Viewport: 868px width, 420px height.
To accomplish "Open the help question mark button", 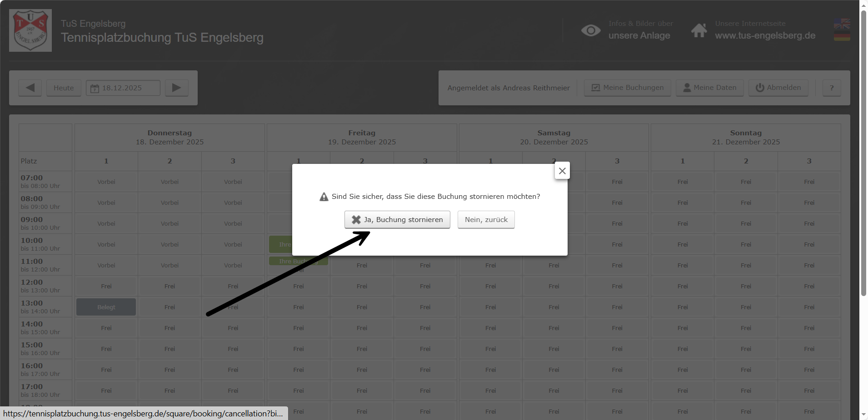I will (832, 88).
